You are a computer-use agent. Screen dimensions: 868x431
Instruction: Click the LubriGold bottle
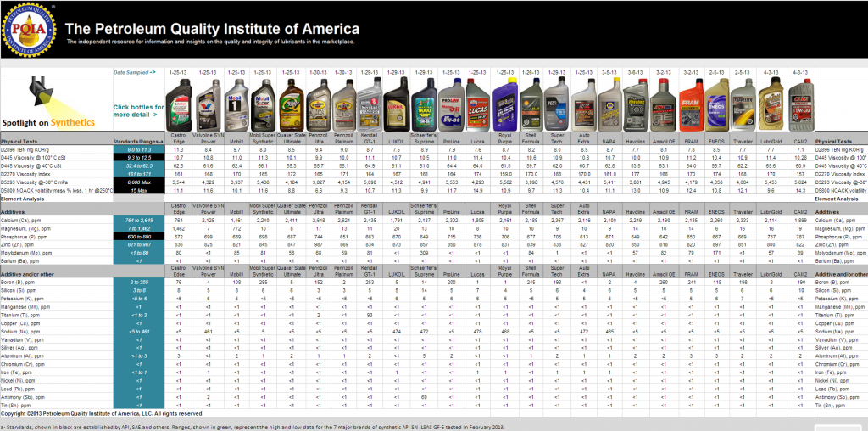(771, 104)
